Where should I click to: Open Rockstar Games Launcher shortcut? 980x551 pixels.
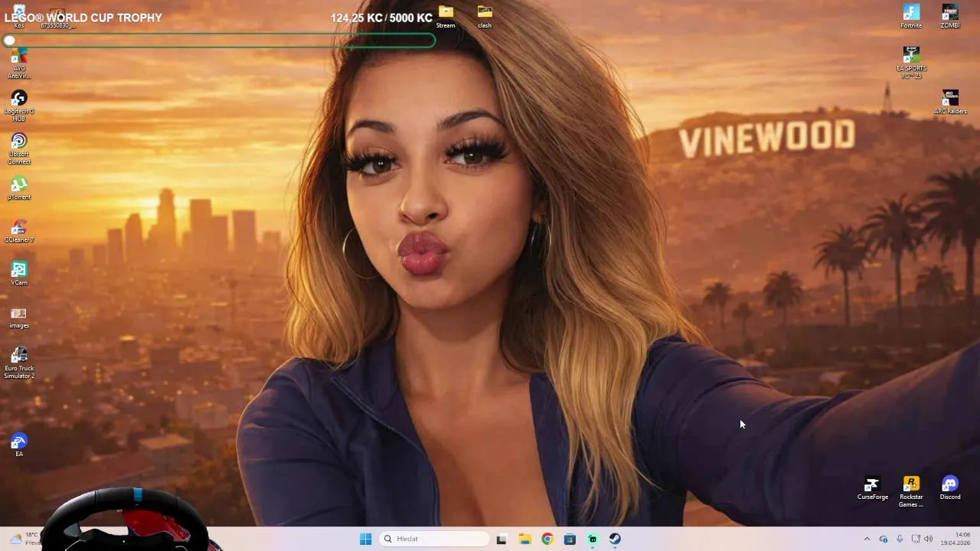tap(911, 492)
